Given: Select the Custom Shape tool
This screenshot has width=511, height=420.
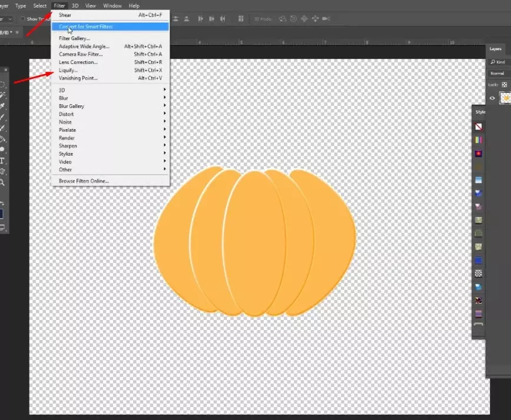Looking at the screenshot, I should click(2, 171).
